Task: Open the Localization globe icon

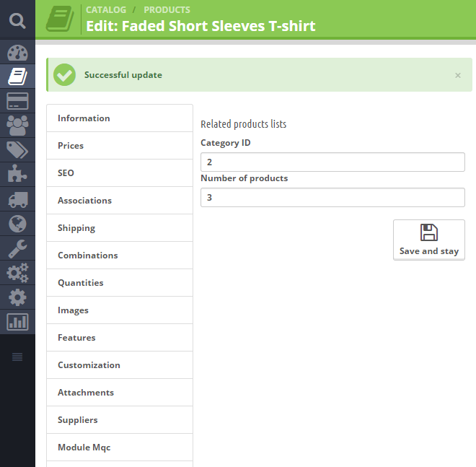Action: tap(17, 223)
